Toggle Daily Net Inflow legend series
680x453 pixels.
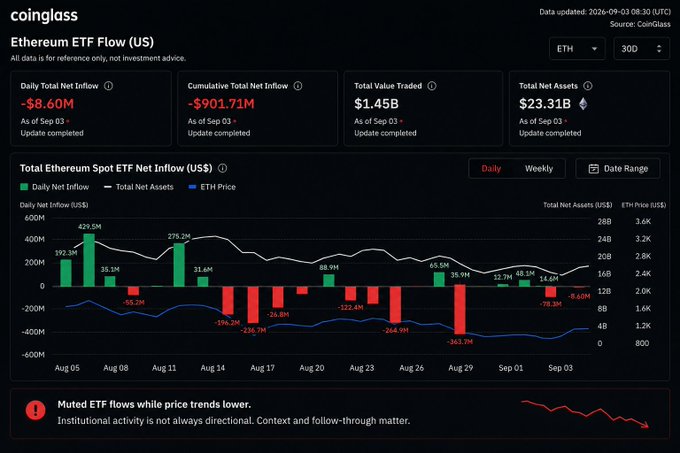tap(54, 187)
